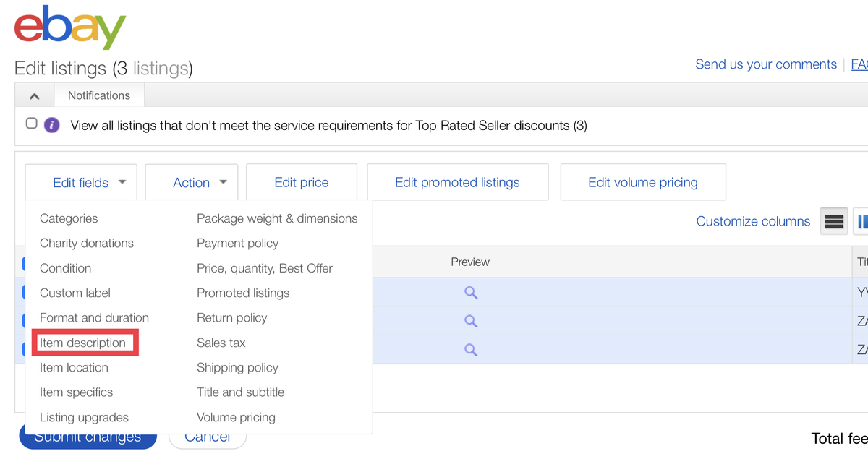The width and height of the screenshot is (868, 459).
Task: Select the Custom label menu entry
Action: tap(75, 293)
